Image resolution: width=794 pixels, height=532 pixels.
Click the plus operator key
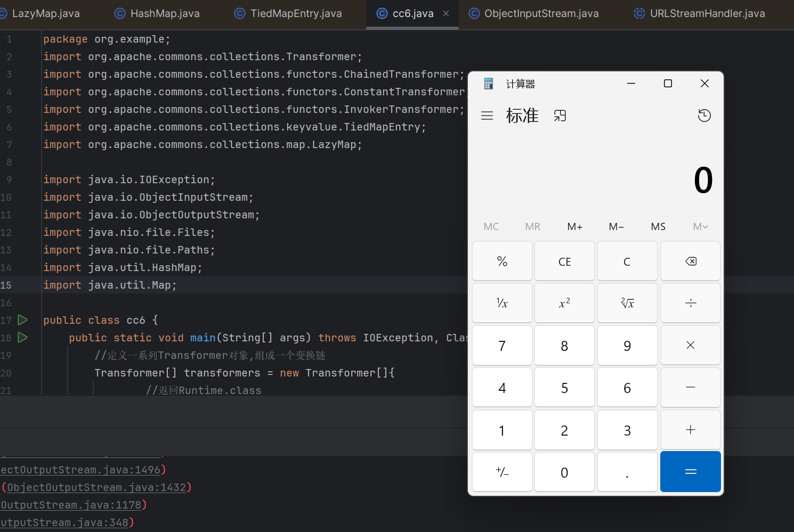691,430
